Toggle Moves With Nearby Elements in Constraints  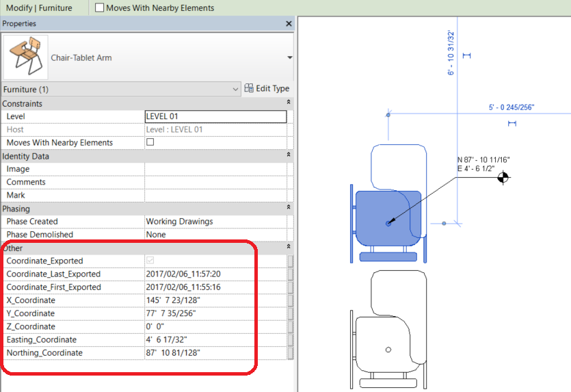(150, 142)
